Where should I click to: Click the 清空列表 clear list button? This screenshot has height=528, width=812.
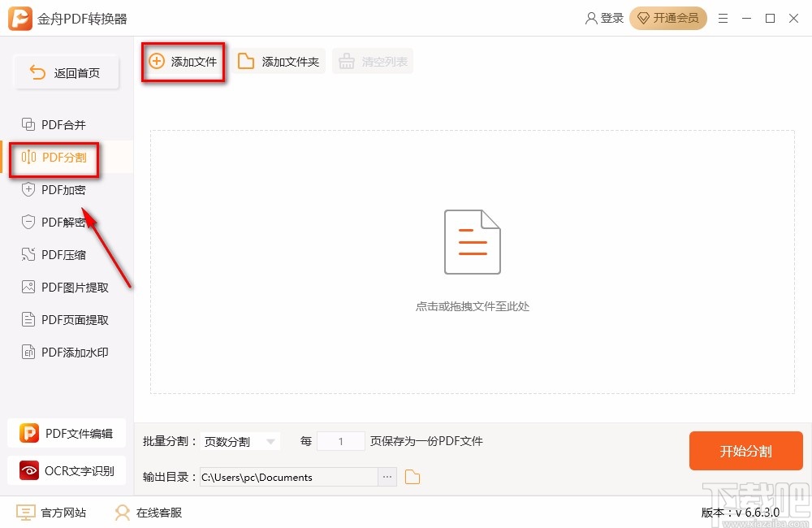[x=373, y=62]
